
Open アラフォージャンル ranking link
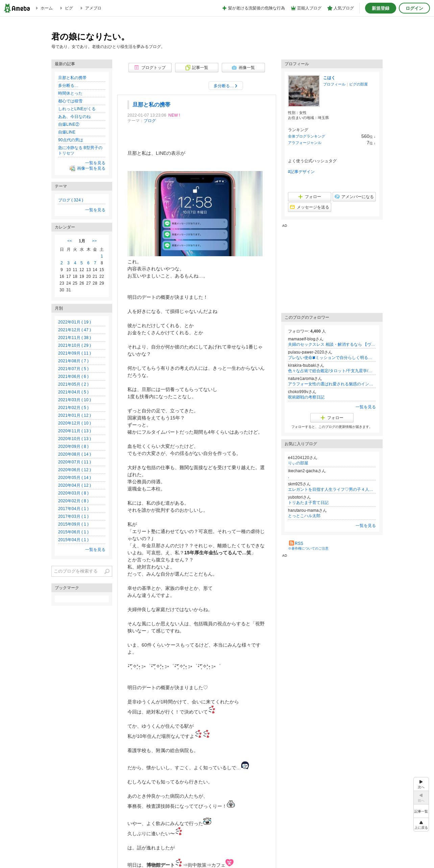tap(305, 143)
